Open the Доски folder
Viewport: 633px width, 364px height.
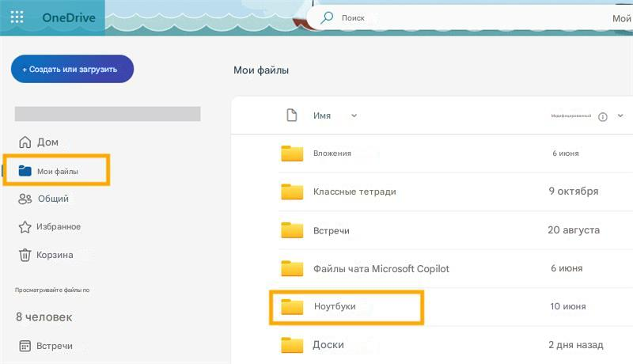tap(328, 345)
